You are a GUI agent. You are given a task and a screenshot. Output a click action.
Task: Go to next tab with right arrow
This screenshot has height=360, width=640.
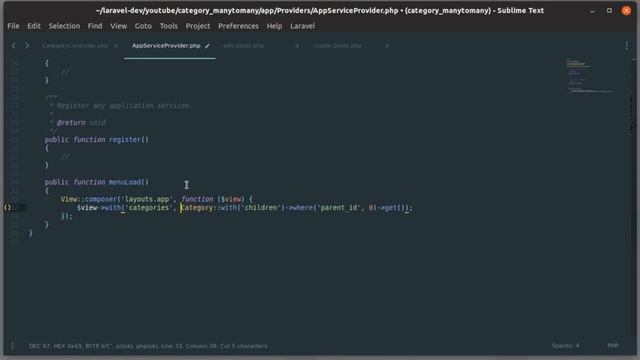(x=27, y=46)
